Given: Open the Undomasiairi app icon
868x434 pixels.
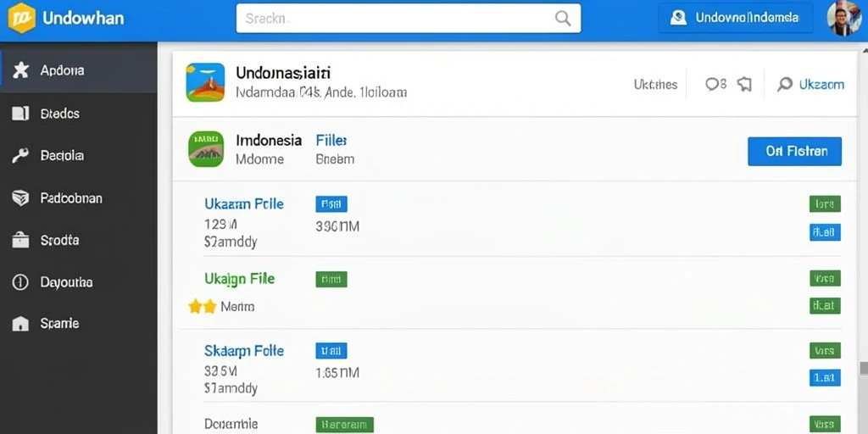Looking at the screenshot, I should click(x=205, y=82).
